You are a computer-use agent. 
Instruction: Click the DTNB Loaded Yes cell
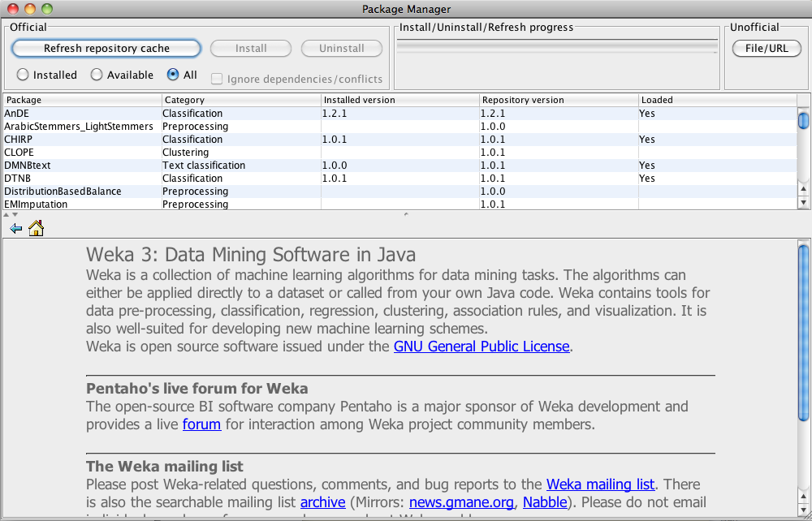point(718,178)
